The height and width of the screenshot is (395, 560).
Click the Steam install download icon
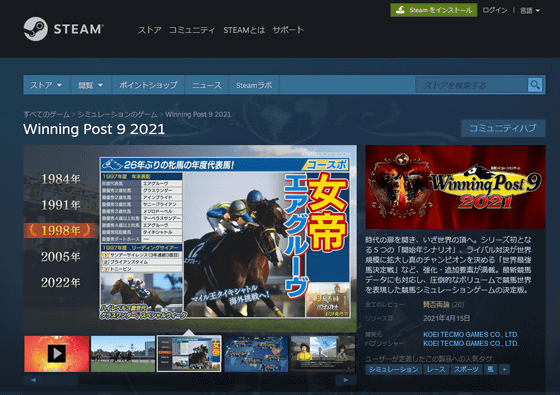400,10
